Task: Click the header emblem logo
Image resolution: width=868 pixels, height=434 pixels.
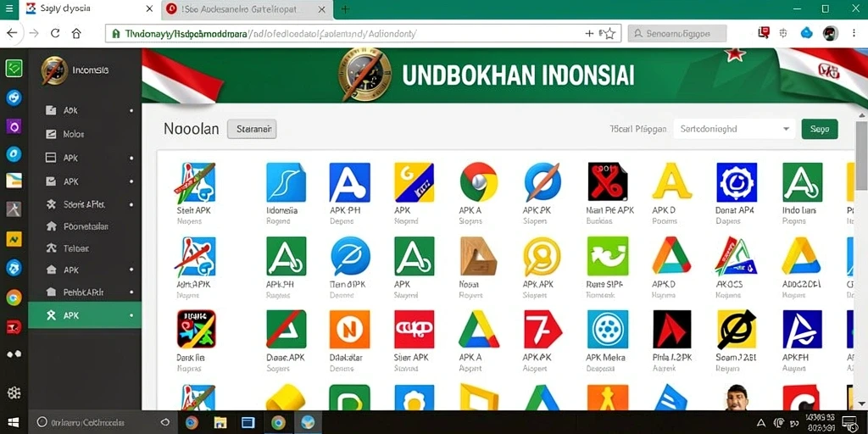Action: (364, 75)
